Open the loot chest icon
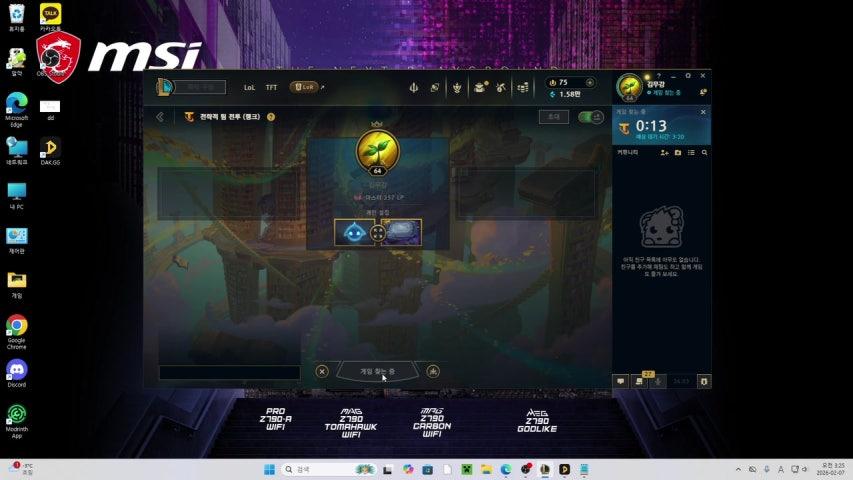Screen dimensions: 853x480 point(479,87)
